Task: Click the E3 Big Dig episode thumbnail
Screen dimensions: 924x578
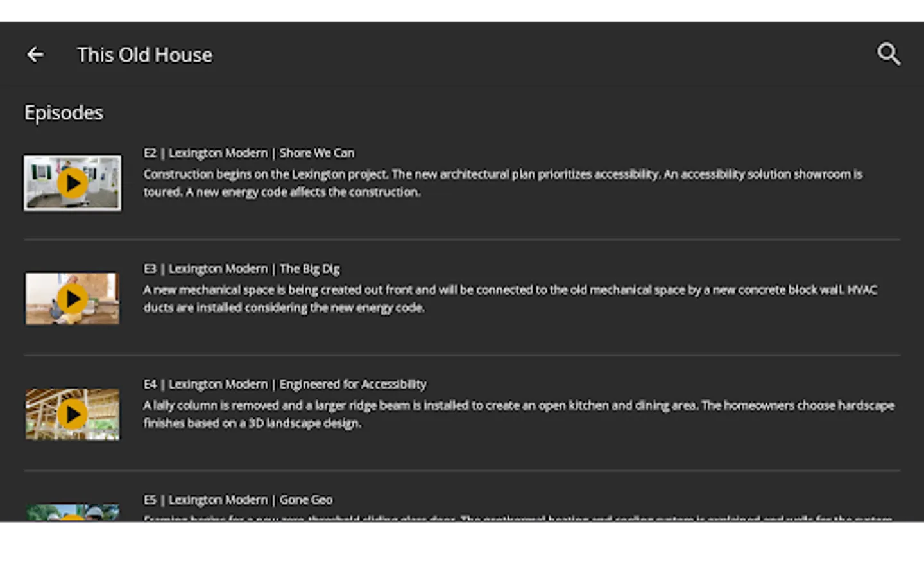Action: (x=72, y=298)
